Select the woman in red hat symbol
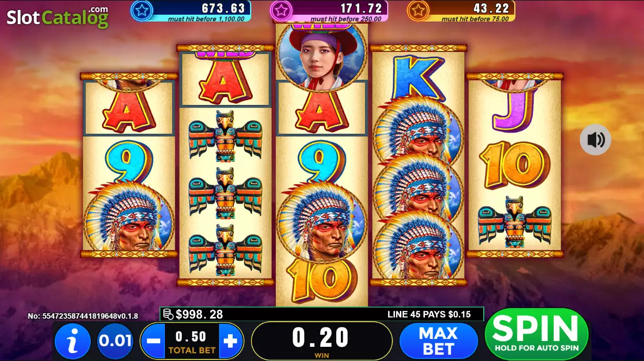This screenshot has width=644, height=361. tap(321, 55)
